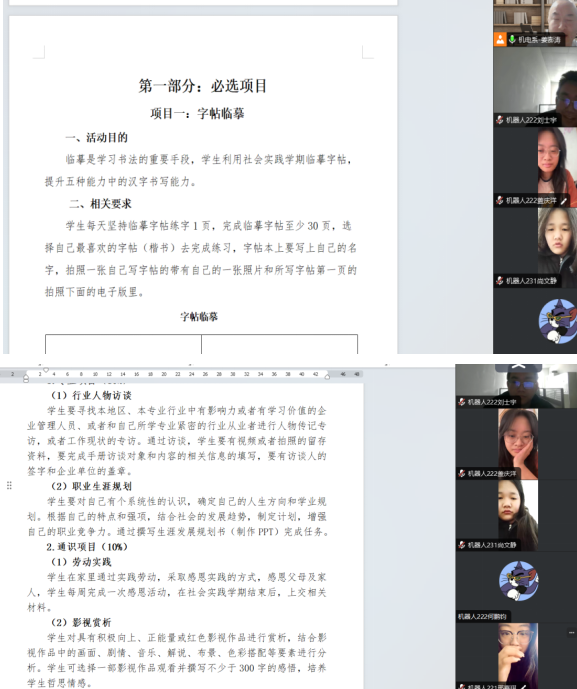Click the 第一部分：必选项目 document heading
The image size is (577, 689).
203,85
